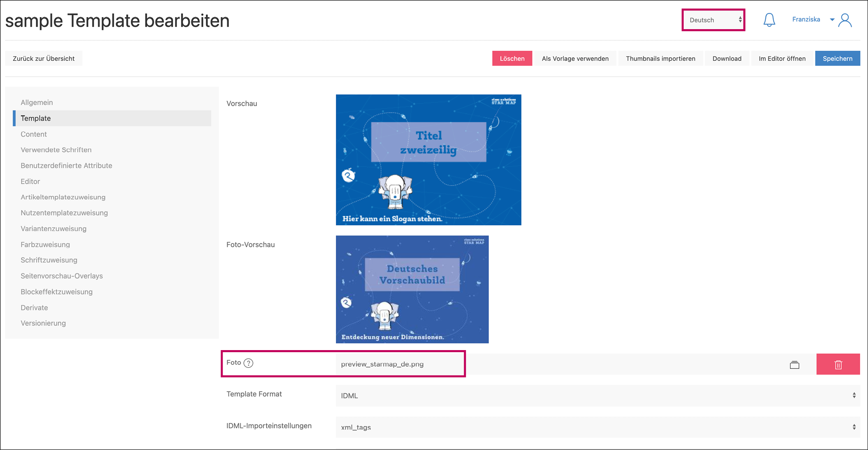Open the file browser icon for Foto
Screen dimensions: 868x450
point(794,365)
